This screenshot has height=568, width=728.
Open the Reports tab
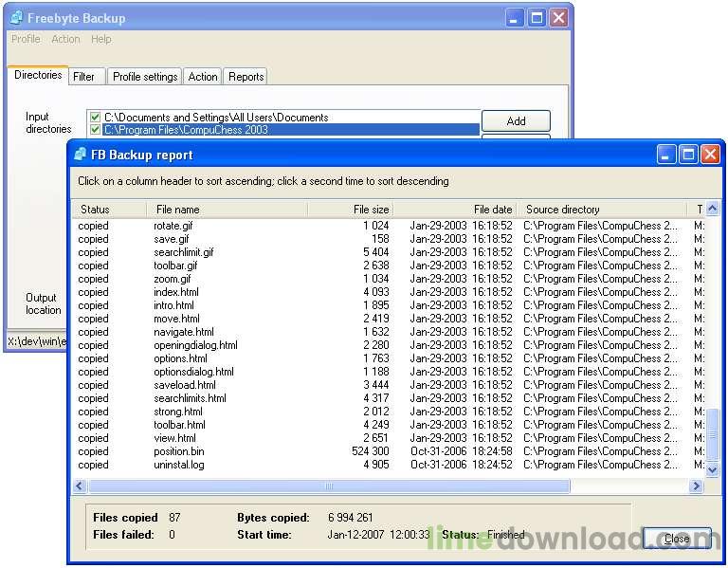click(246, 77)
